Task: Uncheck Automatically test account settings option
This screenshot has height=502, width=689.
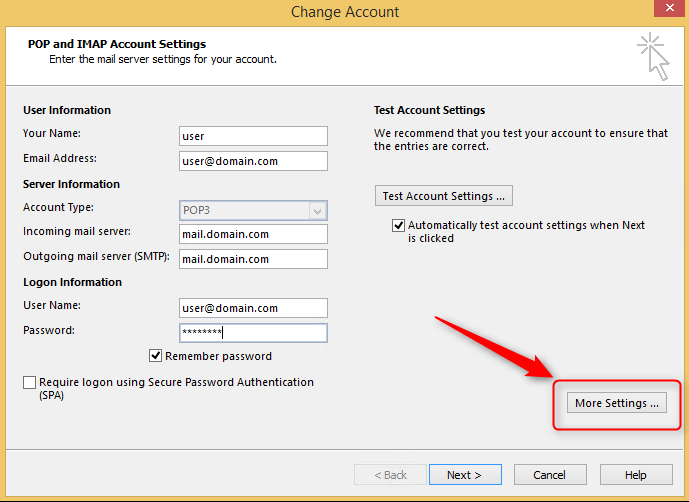Action: (398, 226)
